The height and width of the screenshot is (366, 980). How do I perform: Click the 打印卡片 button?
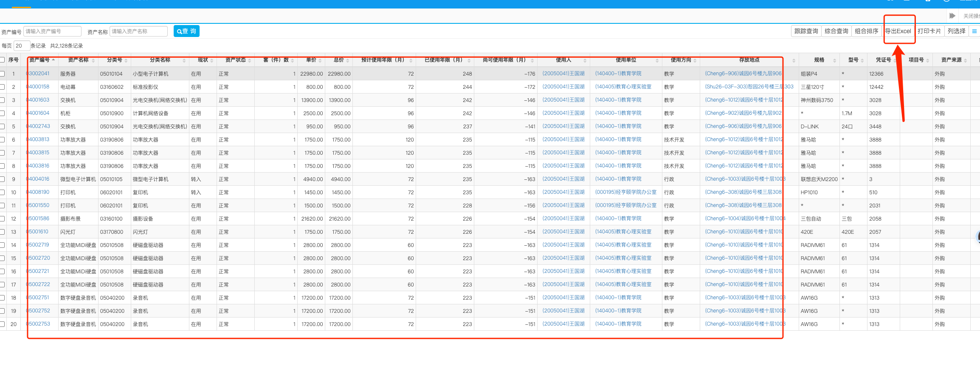(929, 31)
